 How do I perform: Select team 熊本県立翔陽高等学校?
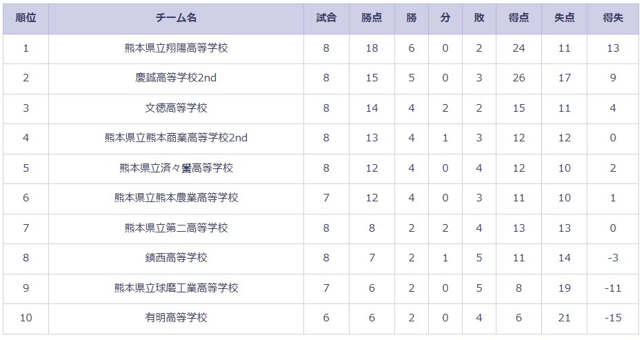[177, 48]
